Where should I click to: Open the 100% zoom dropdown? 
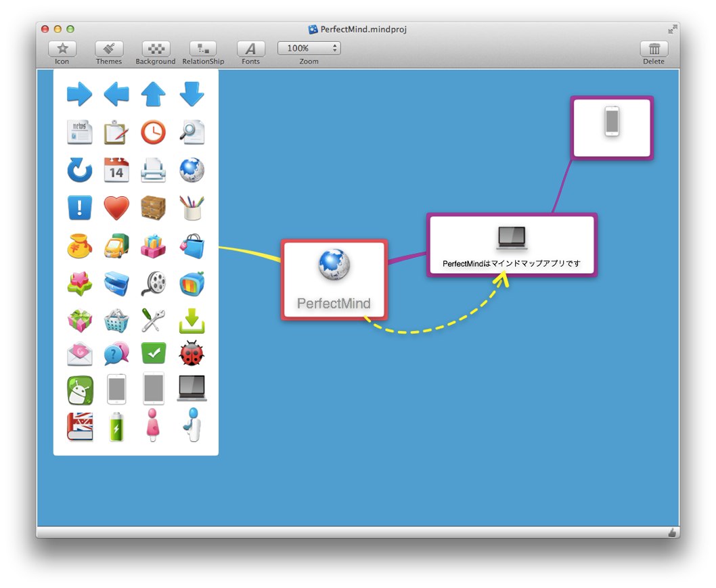[309, 48]
